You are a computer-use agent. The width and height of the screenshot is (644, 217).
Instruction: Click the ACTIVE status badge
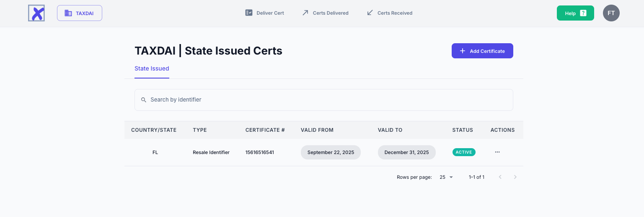464,152
